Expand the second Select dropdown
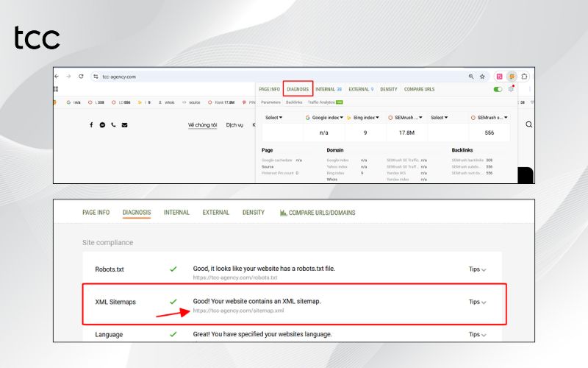Viewport: 588px width, 368px height. tap(439, 118)
